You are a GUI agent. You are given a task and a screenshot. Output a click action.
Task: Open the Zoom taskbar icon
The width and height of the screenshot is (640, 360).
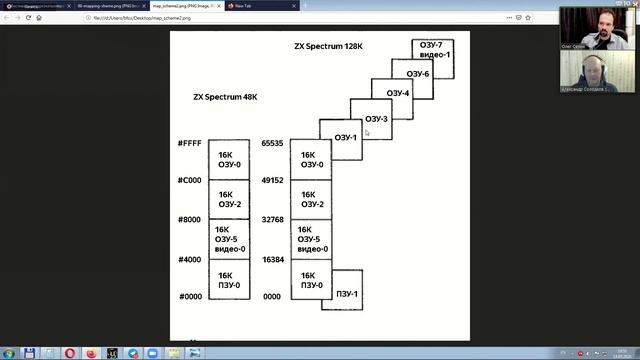tap(153, 353)
